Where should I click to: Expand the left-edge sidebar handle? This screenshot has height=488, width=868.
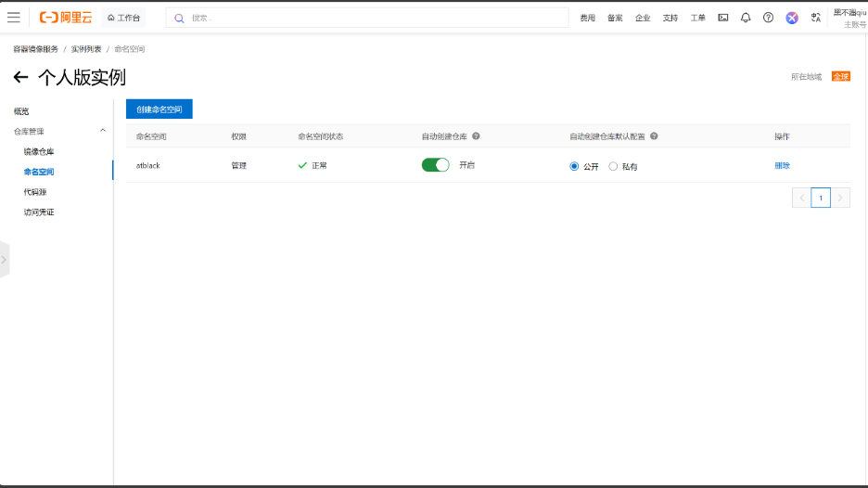tap(5, 259)
